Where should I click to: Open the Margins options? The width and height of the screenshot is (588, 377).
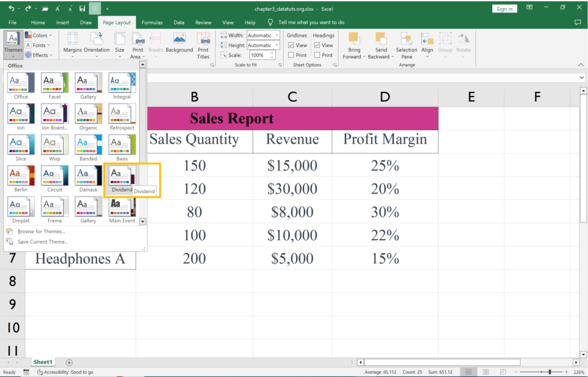pos(72,43)
